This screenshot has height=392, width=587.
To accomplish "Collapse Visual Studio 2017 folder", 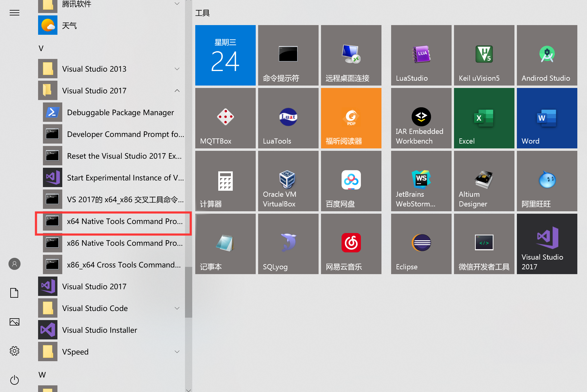I will 111,91.
